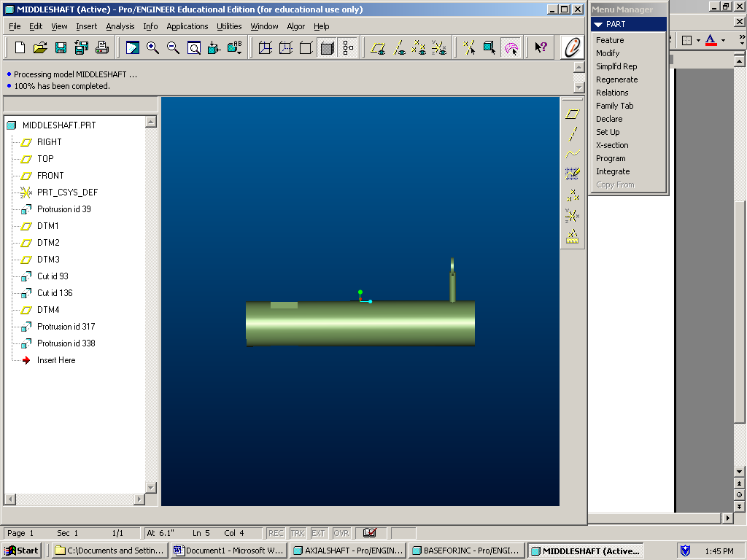The width and height of the screenshot is (747, 560).
Task: Open an existing file via the folder icon
Action: (41, 47)
